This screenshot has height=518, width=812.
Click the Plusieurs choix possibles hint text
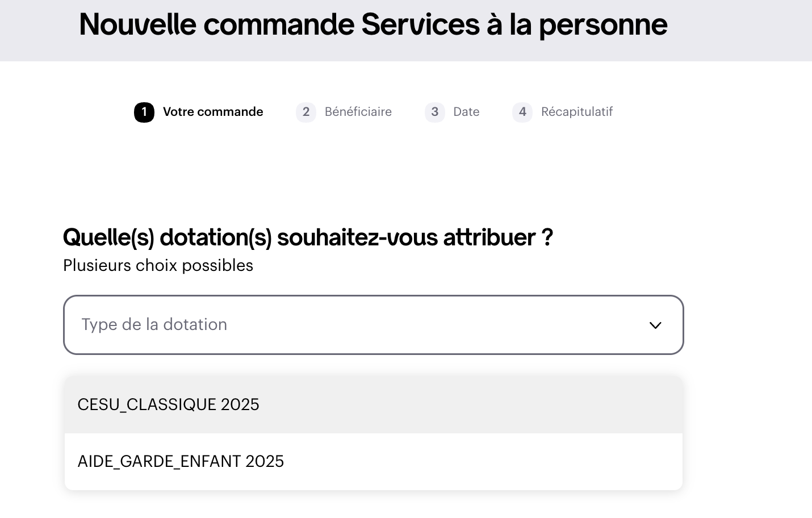158,265
